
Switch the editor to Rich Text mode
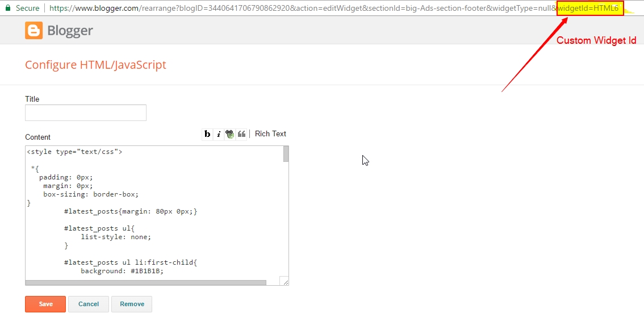point(270,133)
